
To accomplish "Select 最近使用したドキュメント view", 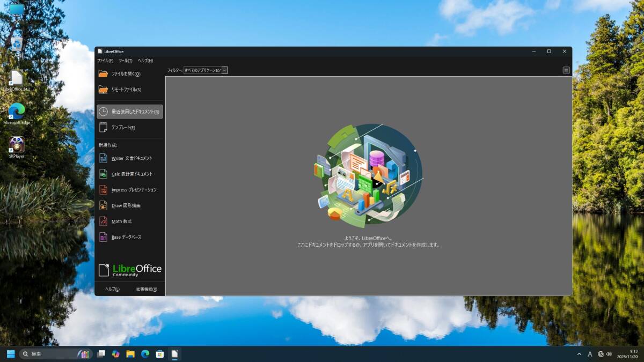I will (130, 112).
